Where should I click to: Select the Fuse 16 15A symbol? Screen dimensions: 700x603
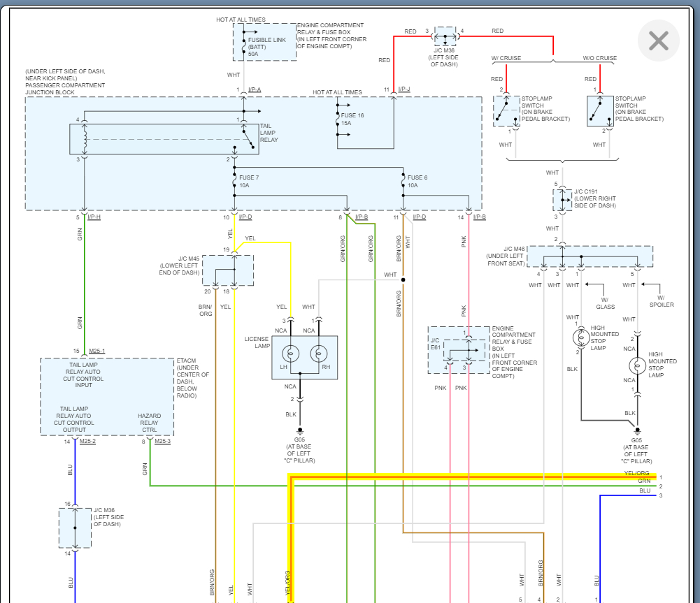coord(338,119)
